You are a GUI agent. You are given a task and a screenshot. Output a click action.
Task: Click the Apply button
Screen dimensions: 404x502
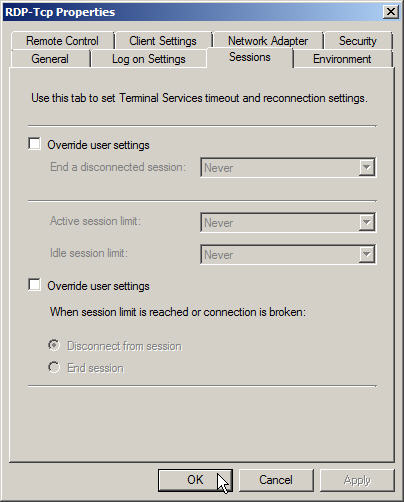point(357,480)
